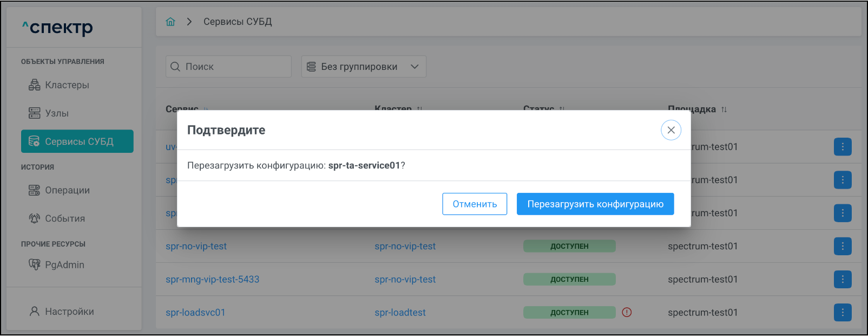Open the first row's three-dot menu

coord(842,147)
